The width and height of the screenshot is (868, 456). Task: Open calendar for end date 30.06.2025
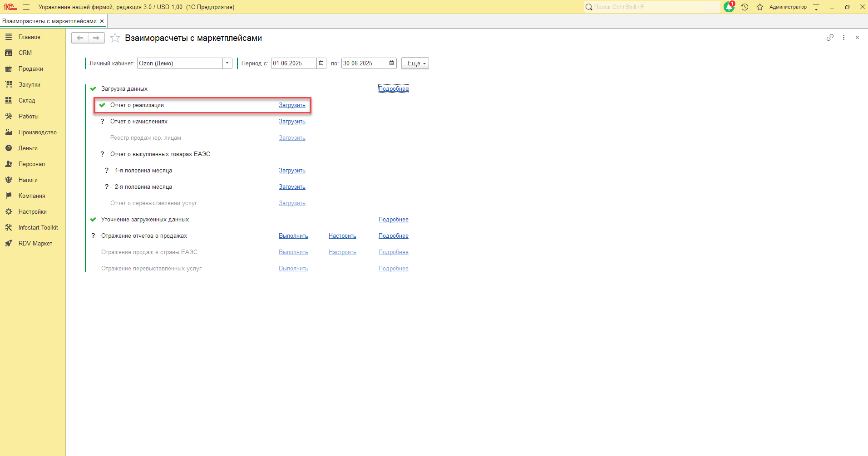392,63
